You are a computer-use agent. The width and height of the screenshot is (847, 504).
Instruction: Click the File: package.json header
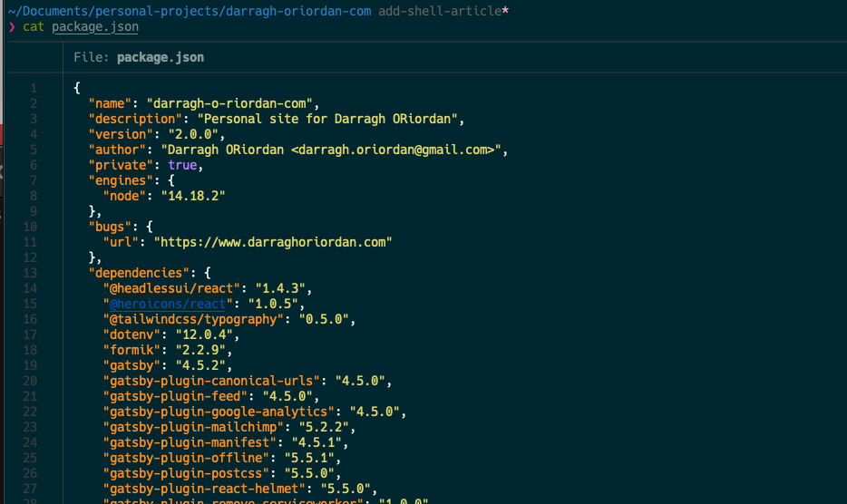point(139,57)
